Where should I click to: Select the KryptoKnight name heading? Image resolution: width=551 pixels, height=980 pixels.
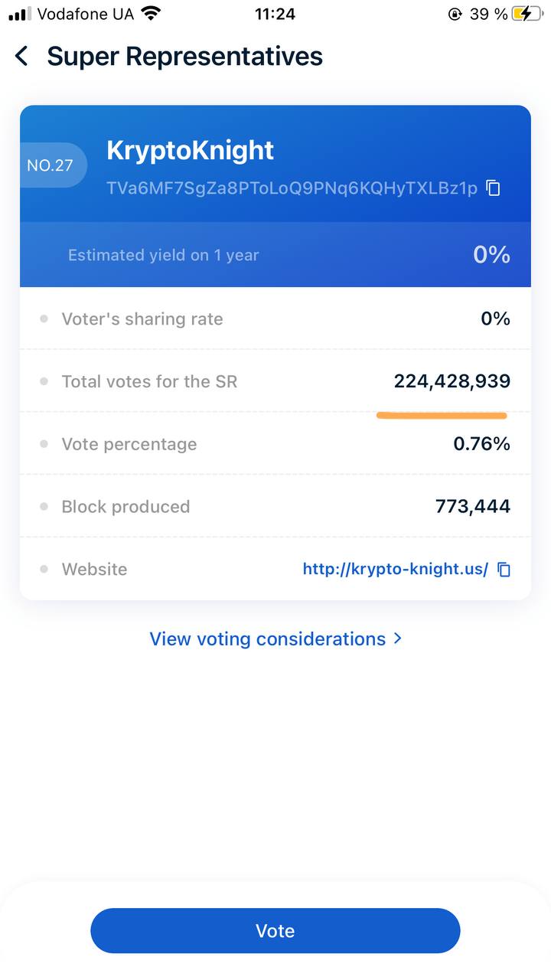(190, 150)
